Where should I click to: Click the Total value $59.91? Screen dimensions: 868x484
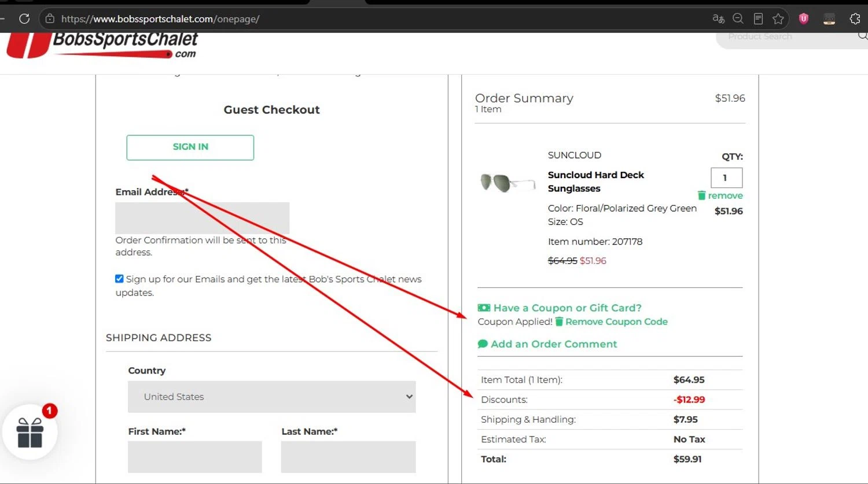(687, 459)
